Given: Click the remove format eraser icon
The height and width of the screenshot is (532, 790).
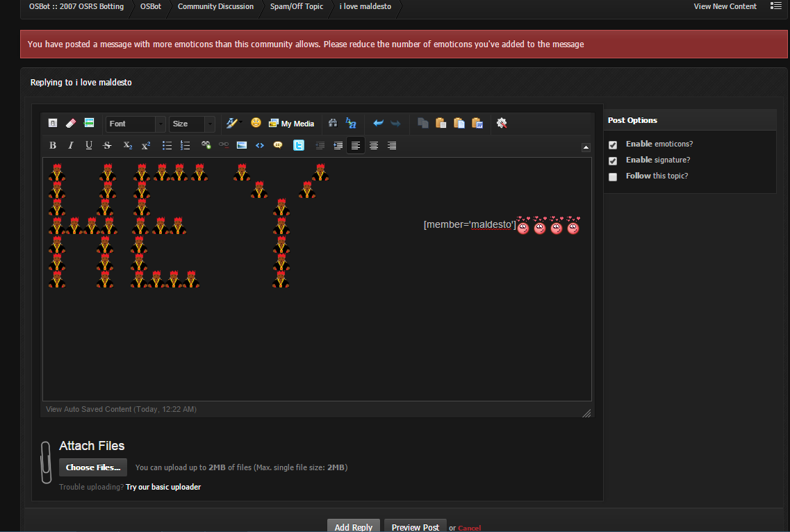Looking at the screenshot, I should 71,123.
